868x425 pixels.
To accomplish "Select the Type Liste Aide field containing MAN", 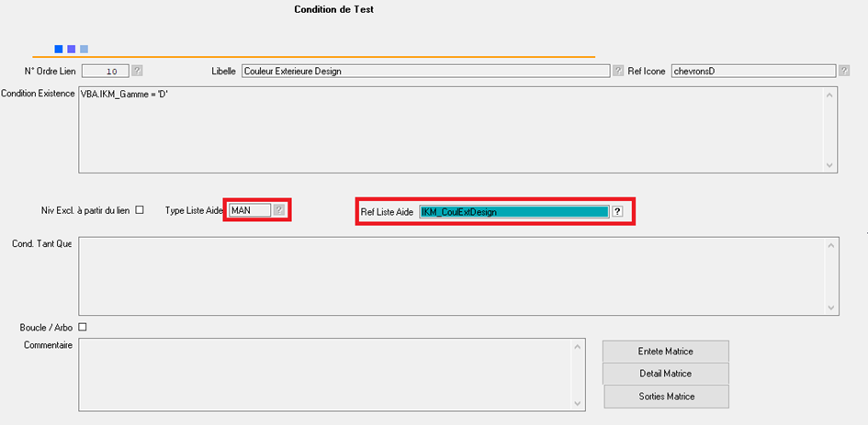I will (x=250, y=210).
